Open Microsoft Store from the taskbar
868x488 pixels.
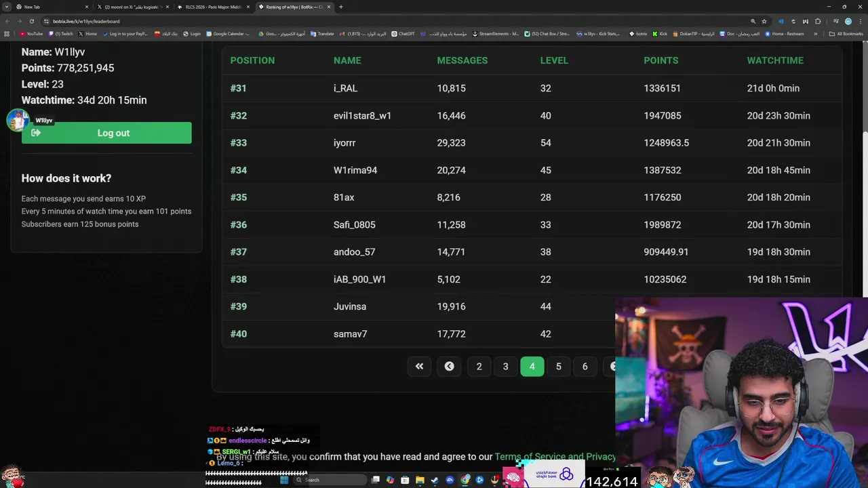coord(405,480)
